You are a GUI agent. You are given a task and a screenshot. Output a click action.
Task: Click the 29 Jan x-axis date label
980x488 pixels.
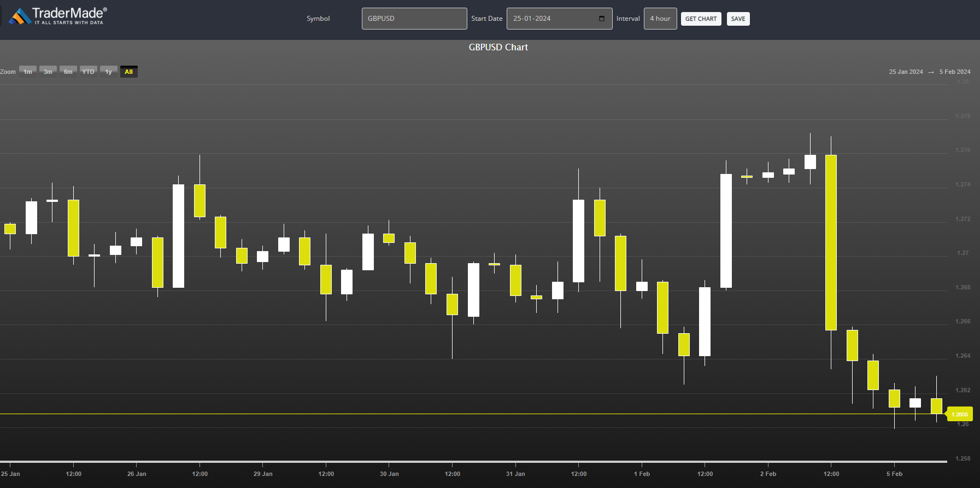[263, 474]
